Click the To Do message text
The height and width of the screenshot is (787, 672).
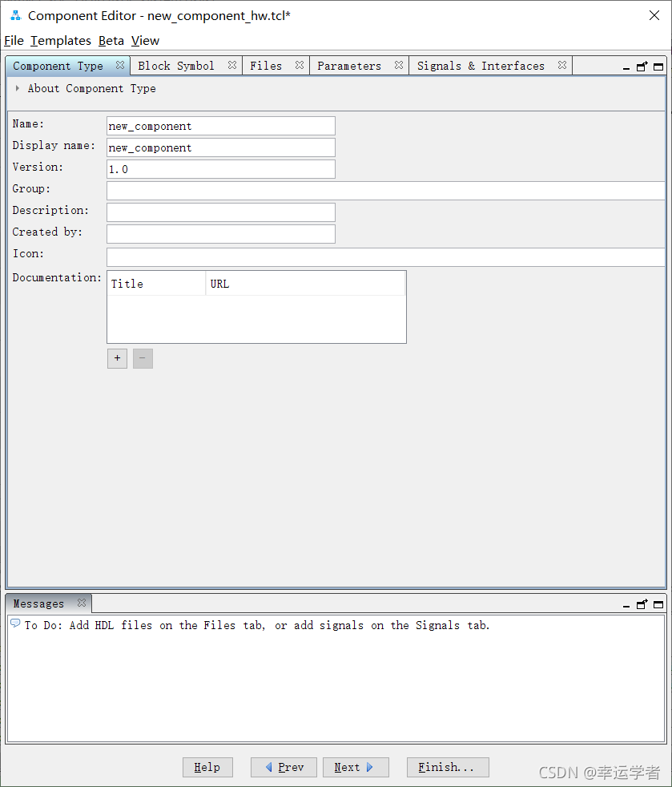pyautogui.click(x=257, y=625)
